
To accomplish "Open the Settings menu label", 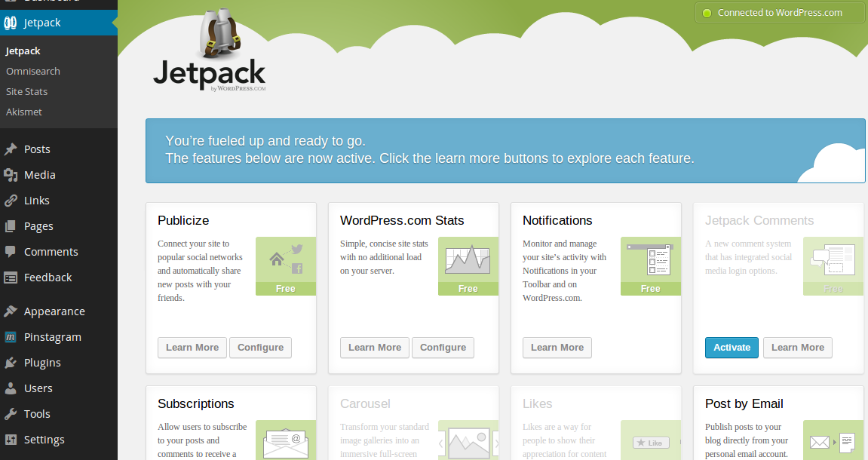I will (44, 440).
